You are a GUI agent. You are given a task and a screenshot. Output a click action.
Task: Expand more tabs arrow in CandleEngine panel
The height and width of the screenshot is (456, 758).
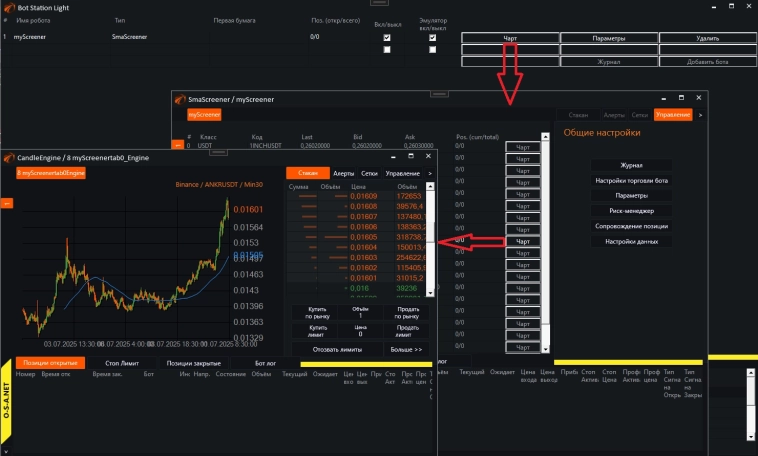point(430,173)
